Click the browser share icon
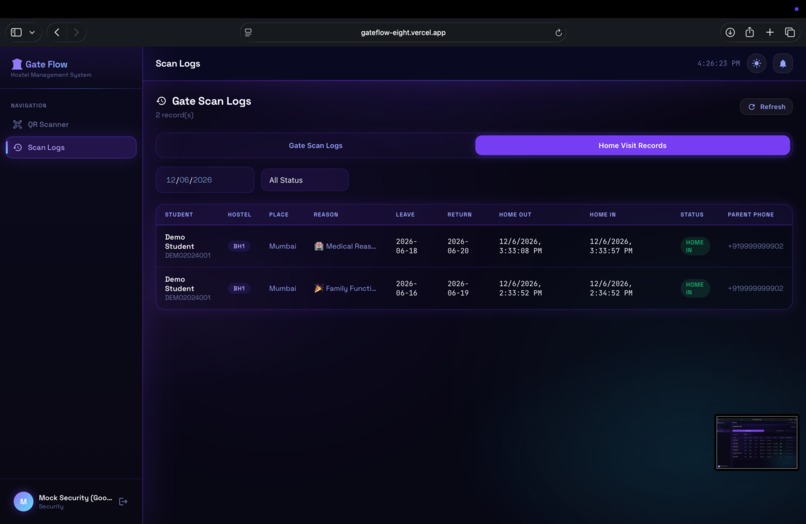The image size is (806, 524). [749, 32]
